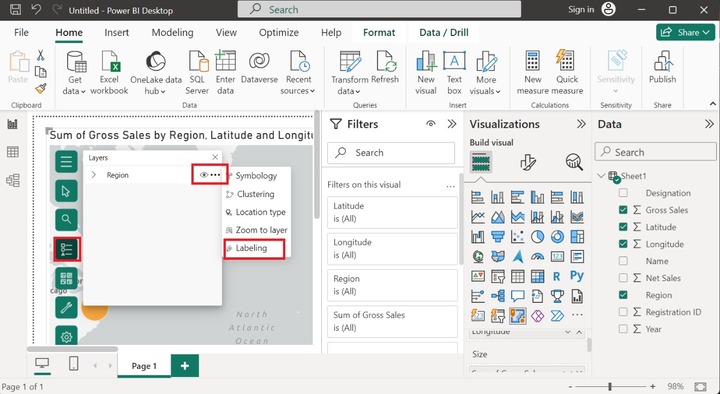Select the Python visual icon
Viewport: 720px width, 394px height.
[x=577, y=276]
